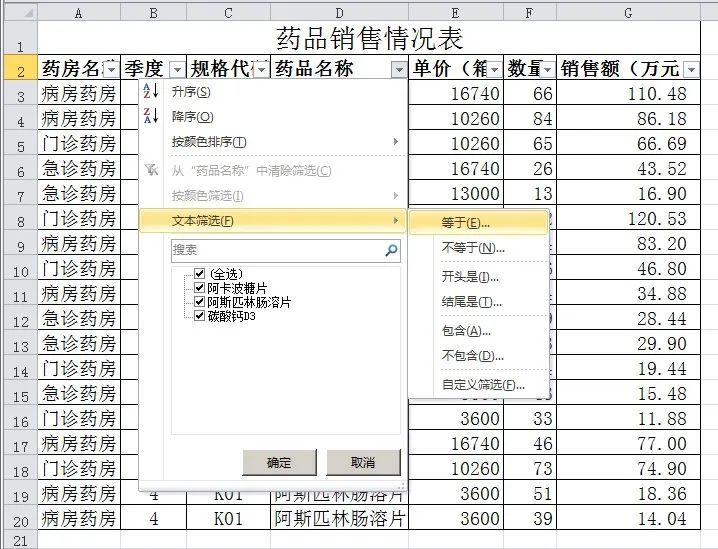The height and width of the screenshot is (549, 718).
Task: Select 包含(A)... text filter
Action: click(x=479, y=331)
